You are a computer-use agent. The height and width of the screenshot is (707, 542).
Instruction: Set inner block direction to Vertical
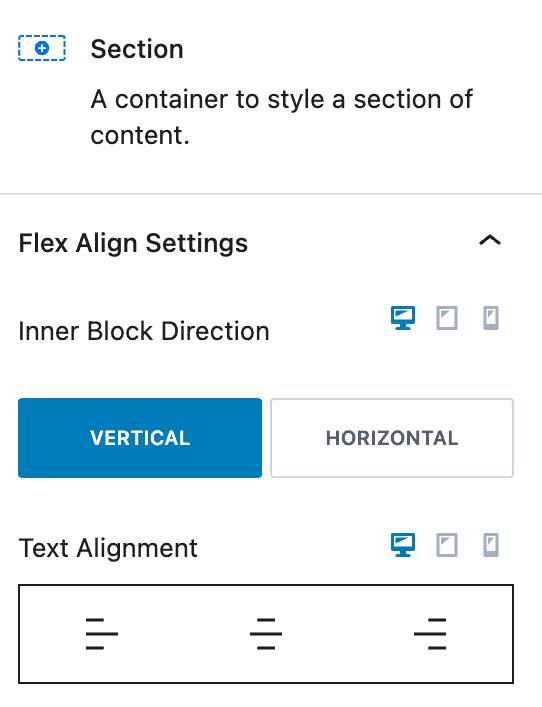coord(140,438)
